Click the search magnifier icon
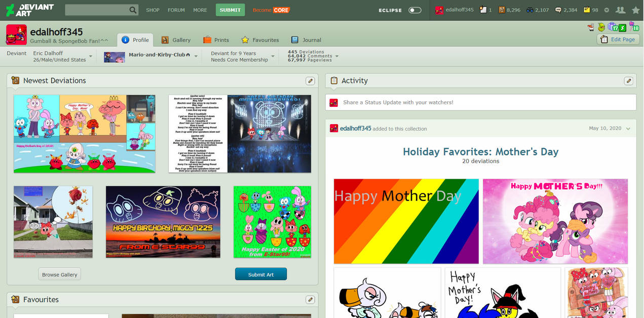644x318 pixels. click(133, 10)
